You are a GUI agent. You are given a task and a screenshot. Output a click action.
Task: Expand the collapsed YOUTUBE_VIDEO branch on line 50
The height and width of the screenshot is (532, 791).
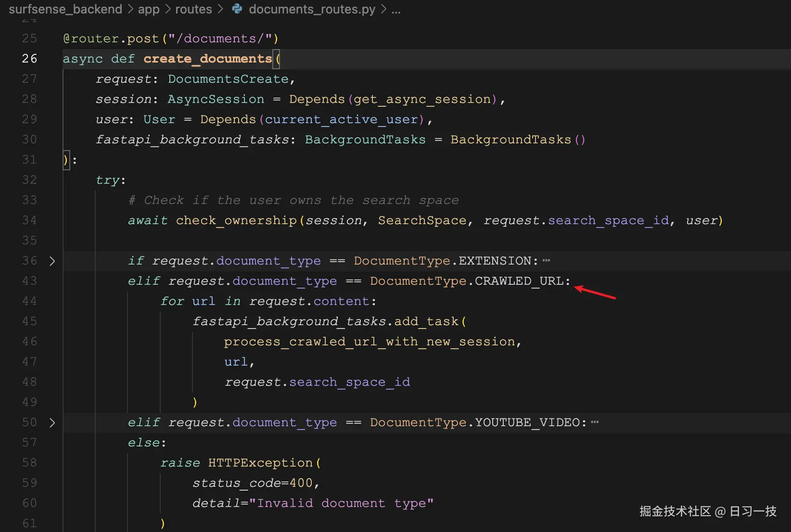pyautogui.click(x=52, y=422)
